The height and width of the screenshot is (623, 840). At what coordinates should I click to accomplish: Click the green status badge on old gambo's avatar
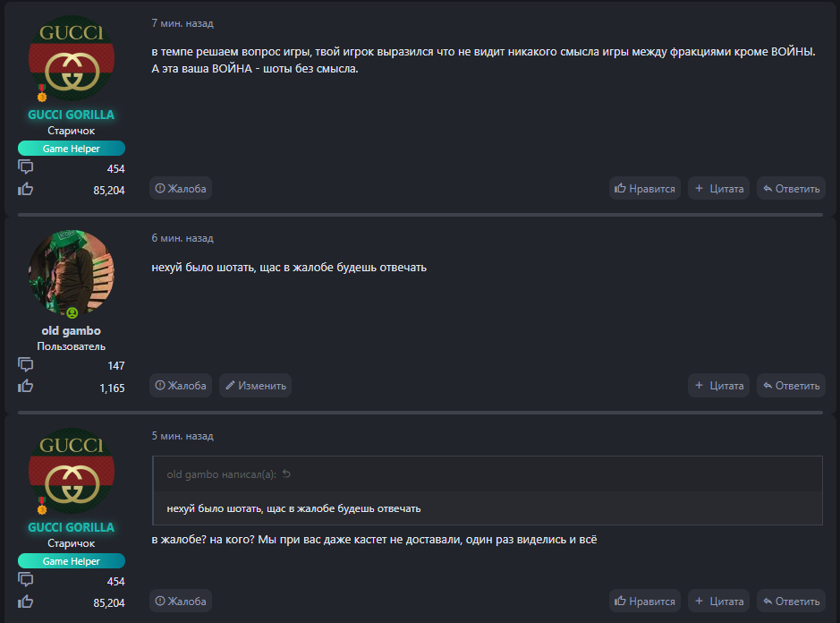click(72, 312)
